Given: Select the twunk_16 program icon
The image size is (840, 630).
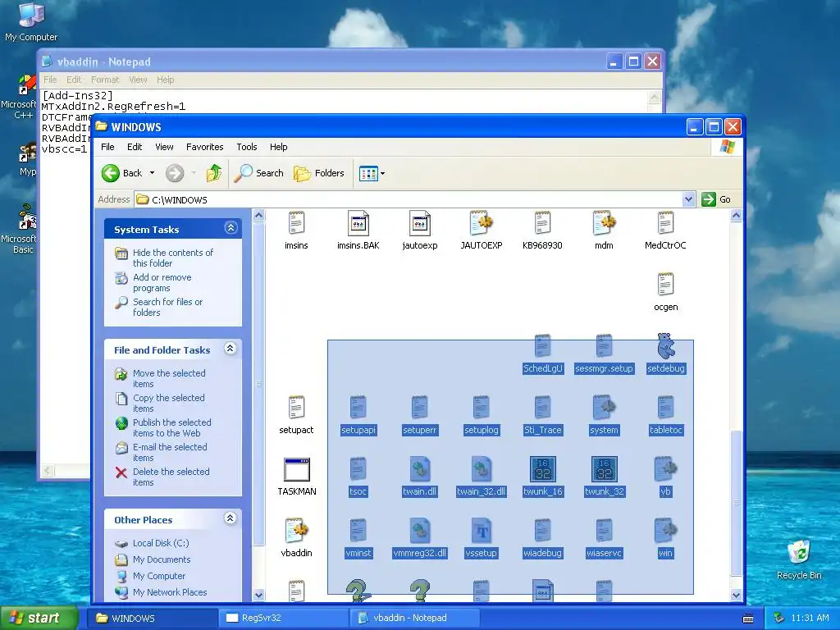Looking at the screenshot, I should click(543, 469).
